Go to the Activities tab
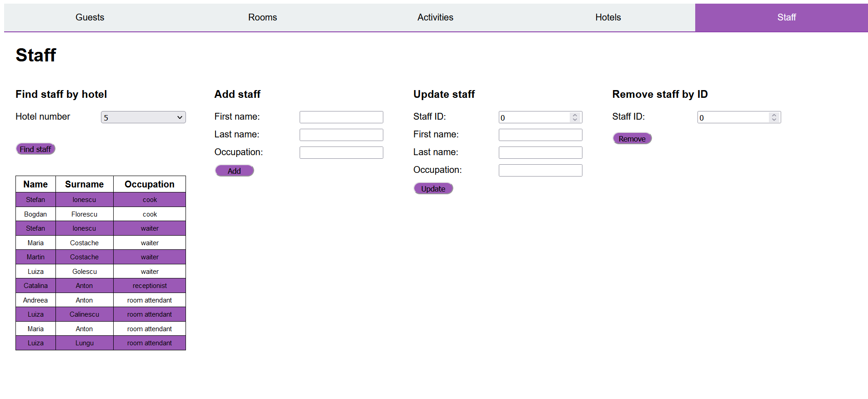The image size is (868, 399). [x=436, y=17]
